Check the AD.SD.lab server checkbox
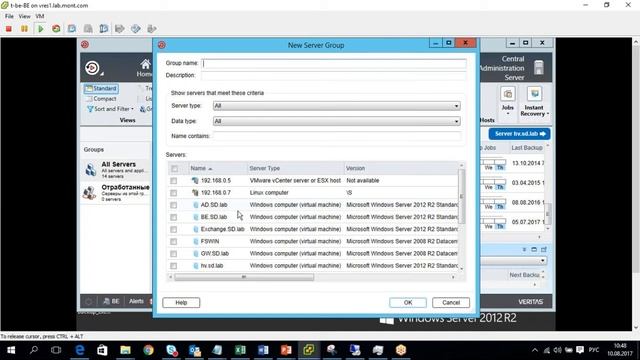The image size is (640, 360). tap(173, 205)
